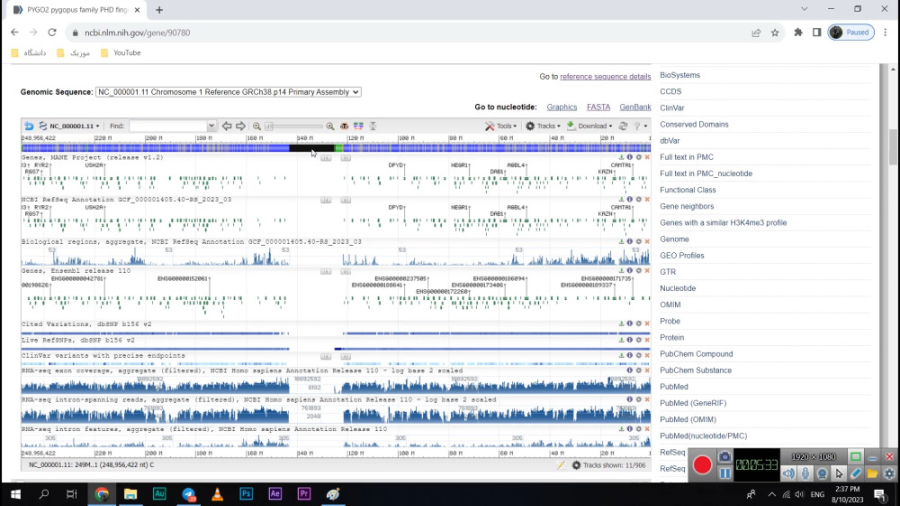The image size is (900, 506).
Task: Open the GenBank nucleotide link
Action: (x=635, y=107)
